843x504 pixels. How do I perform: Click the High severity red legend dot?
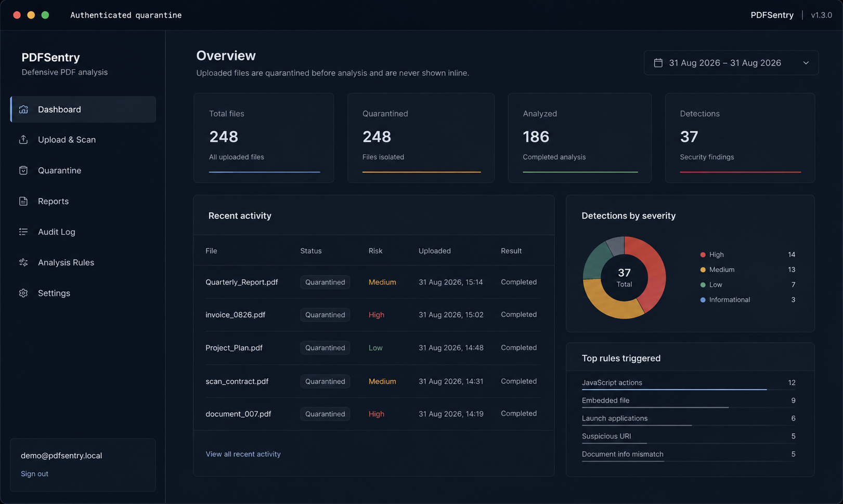[x=703, y=255]
